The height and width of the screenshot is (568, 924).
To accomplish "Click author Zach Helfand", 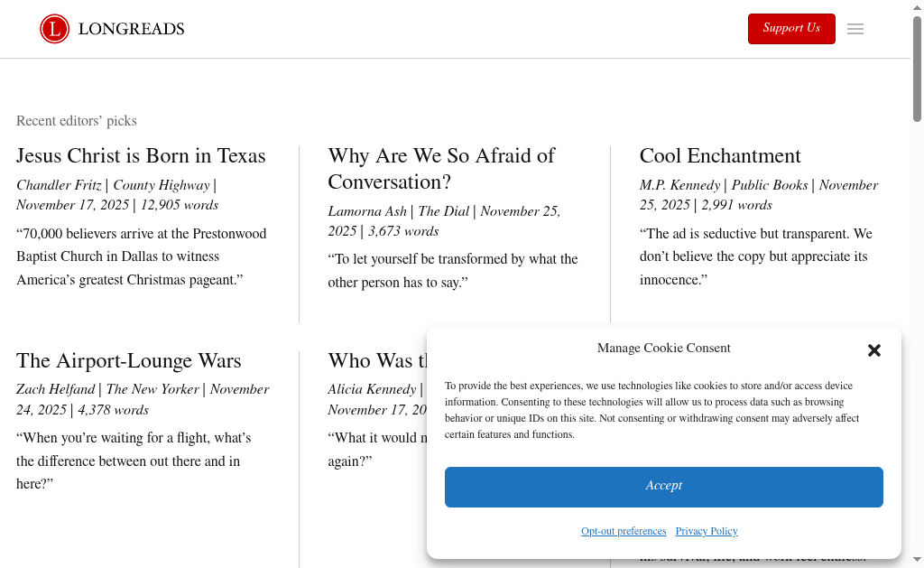I will [55, 390].
